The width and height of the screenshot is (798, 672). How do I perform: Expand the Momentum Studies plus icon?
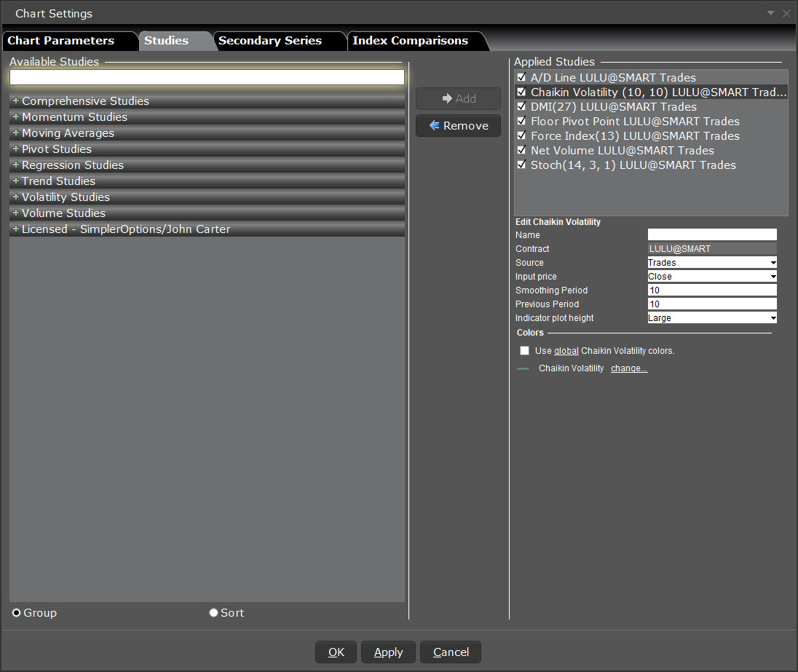(x=16, y=117)
